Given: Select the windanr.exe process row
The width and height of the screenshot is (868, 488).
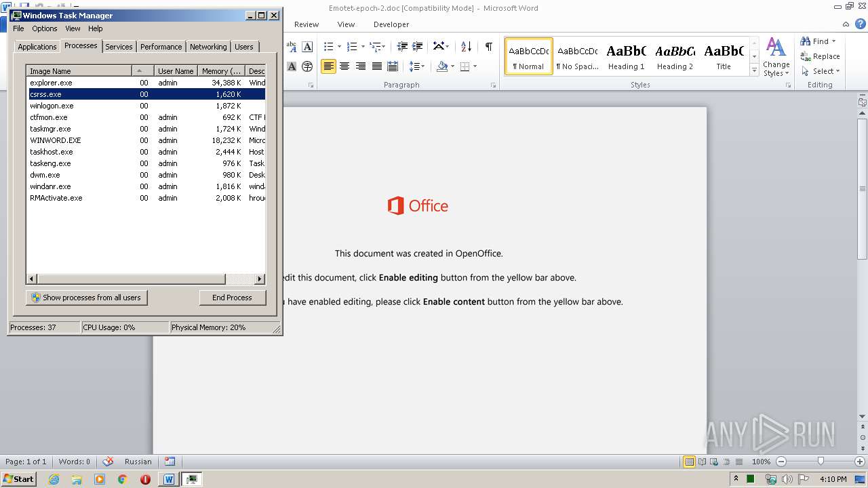Looking at the screenshot, I should pyautogui.click(x=146, y=186).
